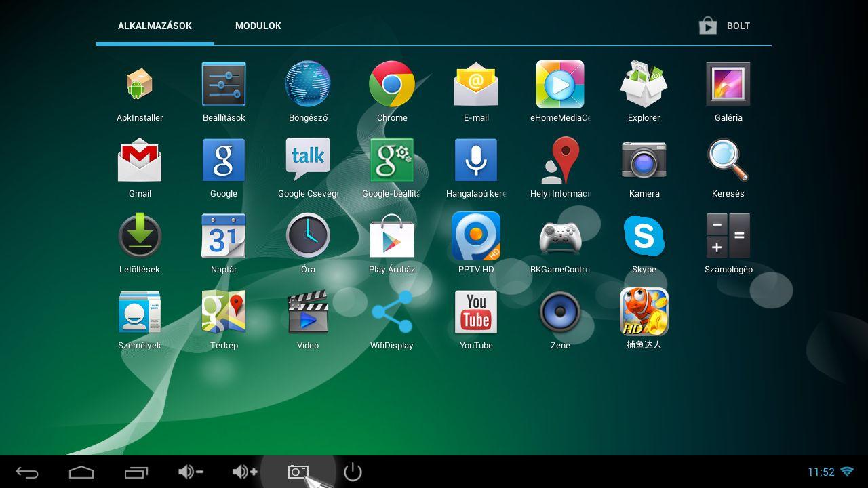Viewport: 868px width, 488px height.
Task: Open the Zene music app
Action: pos(560,312)
